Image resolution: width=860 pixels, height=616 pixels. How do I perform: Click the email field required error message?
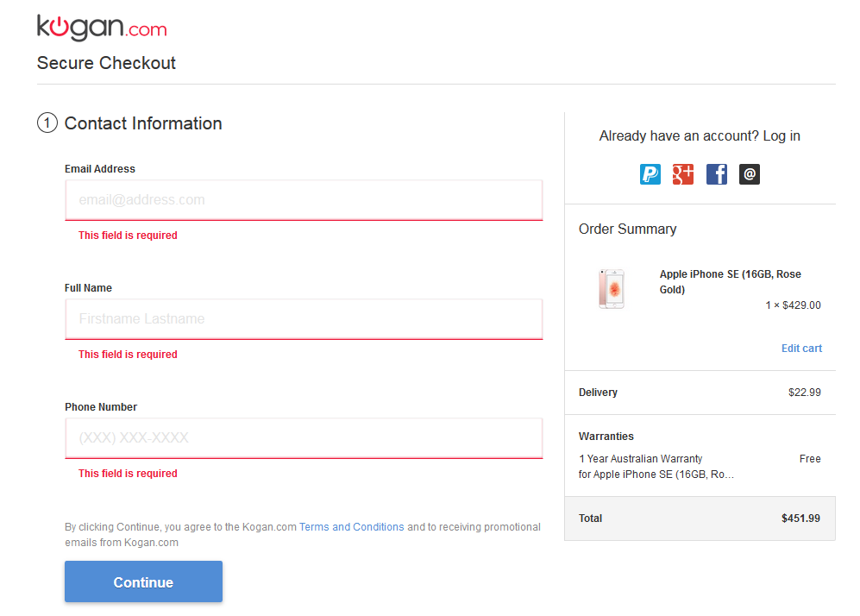[128, 236]
